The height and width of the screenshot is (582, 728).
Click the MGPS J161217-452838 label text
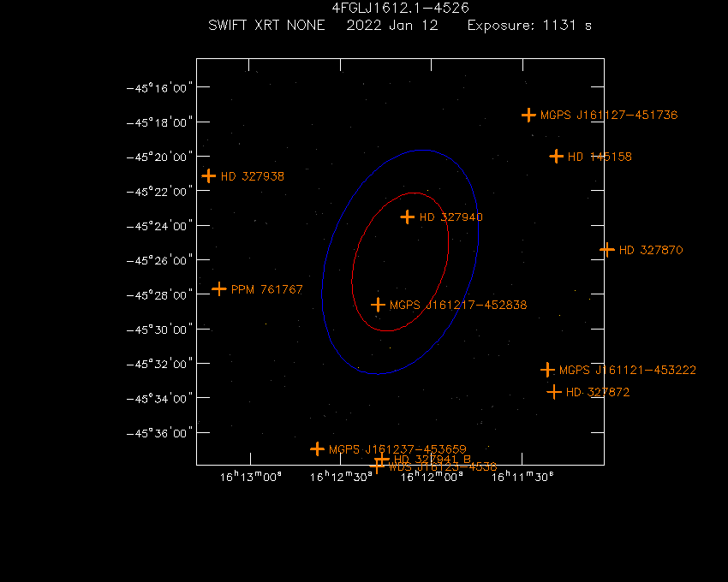pyautogui.click(x=458, y=305)
